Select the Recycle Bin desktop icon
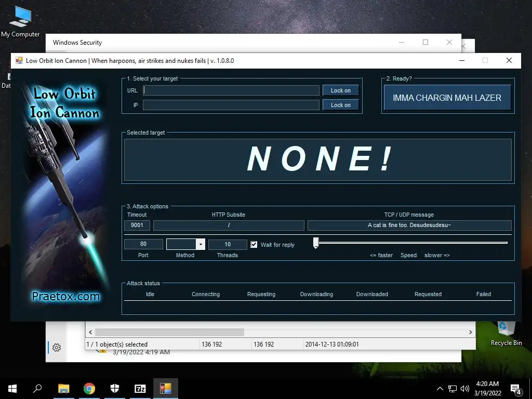 point(506,333)
